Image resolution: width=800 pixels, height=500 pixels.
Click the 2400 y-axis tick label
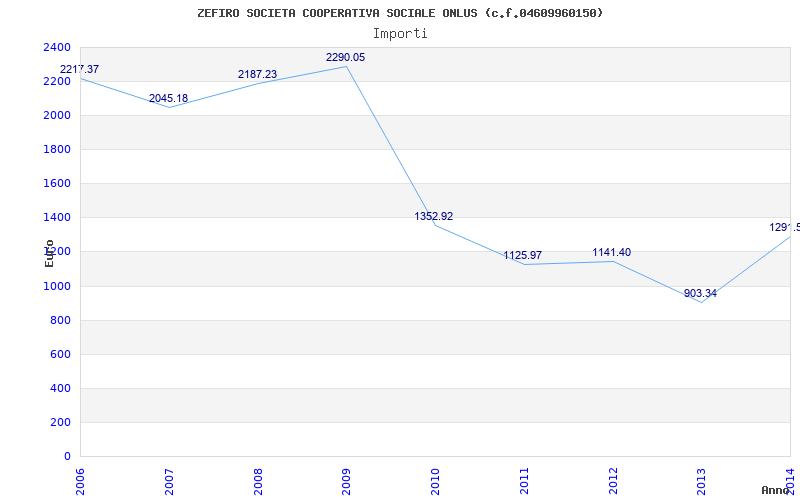[57, 47]
